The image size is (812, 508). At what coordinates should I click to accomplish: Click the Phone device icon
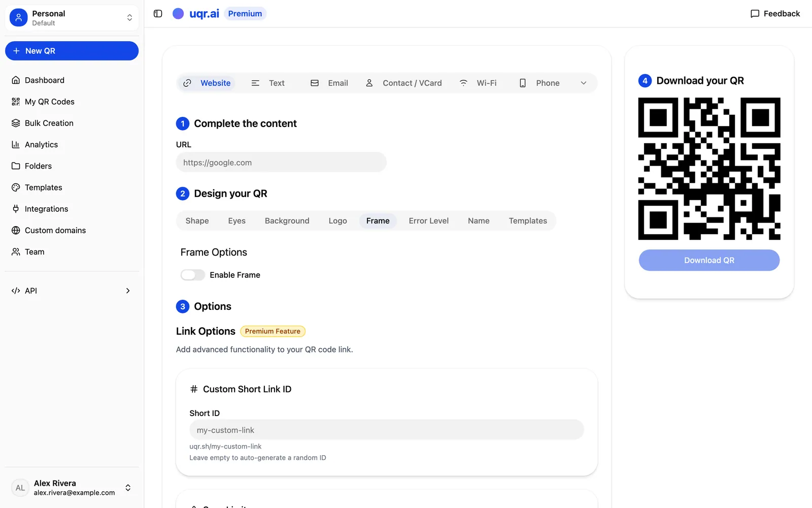pyautogui.click(x=523, y=83)
